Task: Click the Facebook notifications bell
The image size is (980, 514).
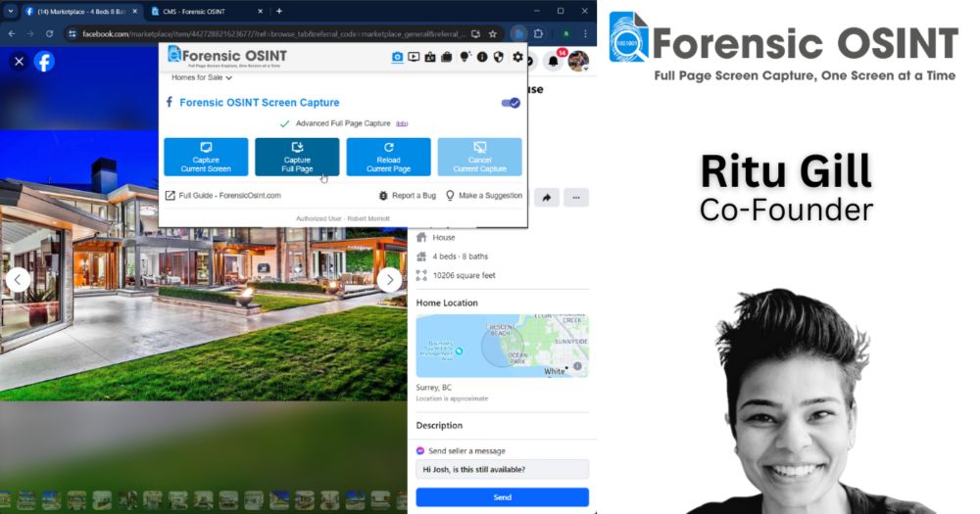Action: [x=553, y=62]
